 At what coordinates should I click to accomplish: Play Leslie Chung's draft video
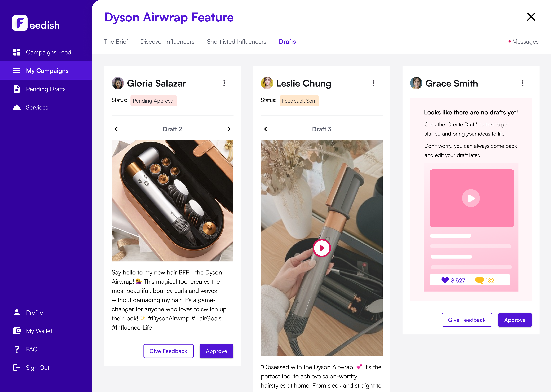[x=322, y=248]
